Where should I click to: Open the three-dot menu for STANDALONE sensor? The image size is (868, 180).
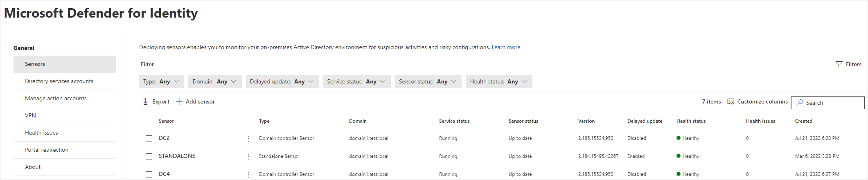coord(248,157)
